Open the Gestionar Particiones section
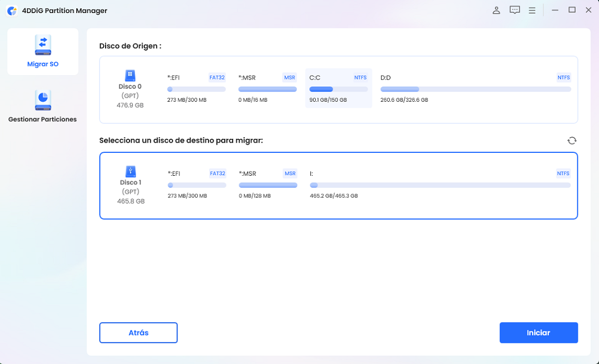The image size is (599, 364). [42, 107]
